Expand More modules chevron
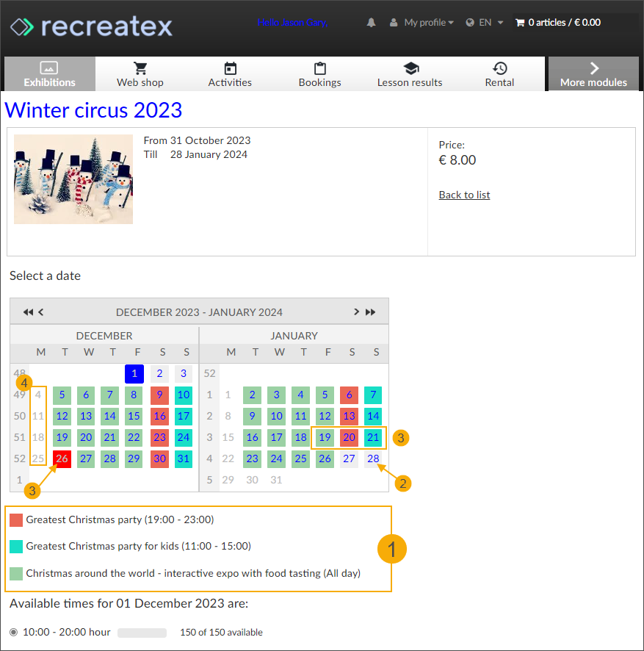Viewport: 644px width, 651px height. tap(593, 68)
